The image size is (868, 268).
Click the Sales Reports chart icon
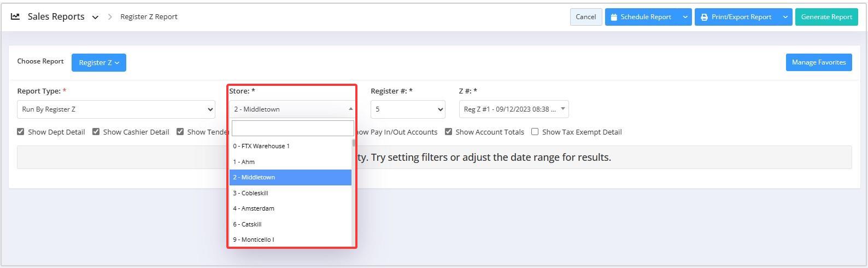tap(15, 16)
